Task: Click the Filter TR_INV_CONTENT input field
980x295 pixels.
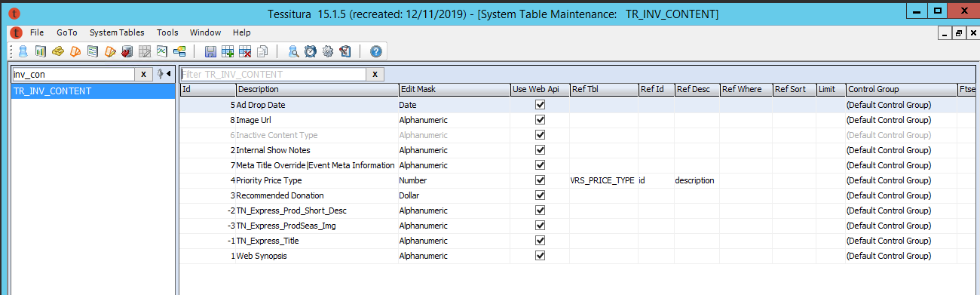Action: [273, 74]
